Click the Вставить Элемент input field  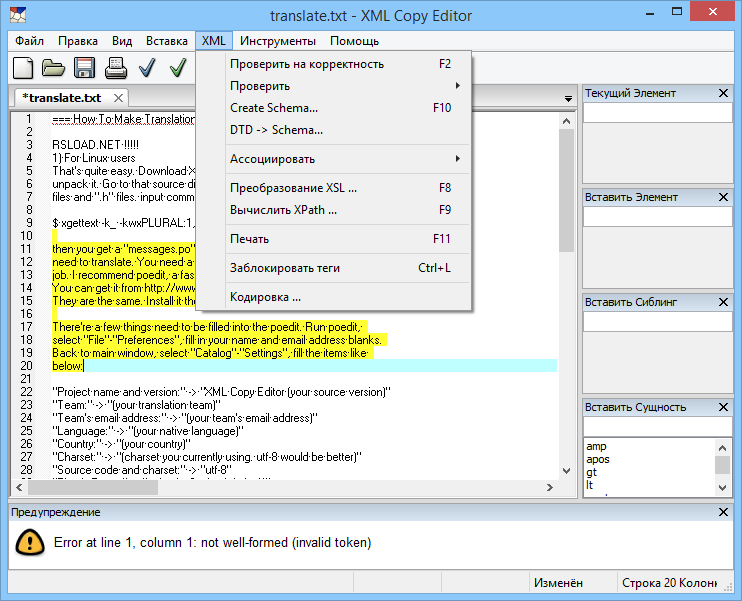click(657, 217)
